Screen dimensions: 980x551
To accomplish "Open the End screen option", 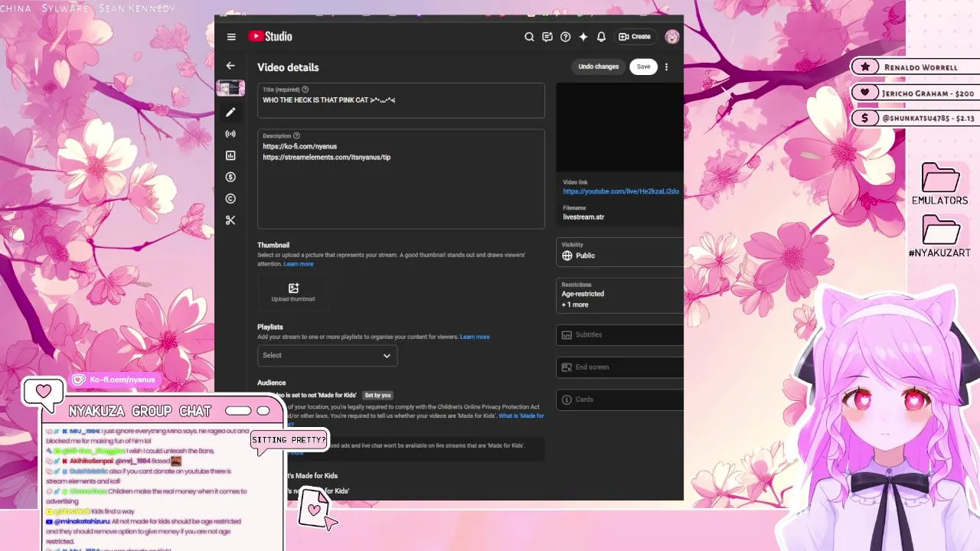I will (x=620, y=367).
